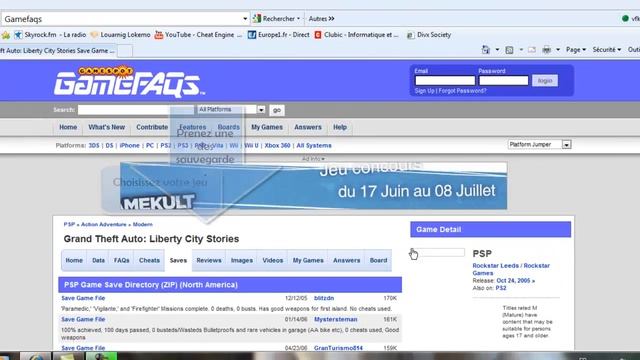640x360 pixels.
Task: Switch to the game's Data tab
Action: (98, 260)
